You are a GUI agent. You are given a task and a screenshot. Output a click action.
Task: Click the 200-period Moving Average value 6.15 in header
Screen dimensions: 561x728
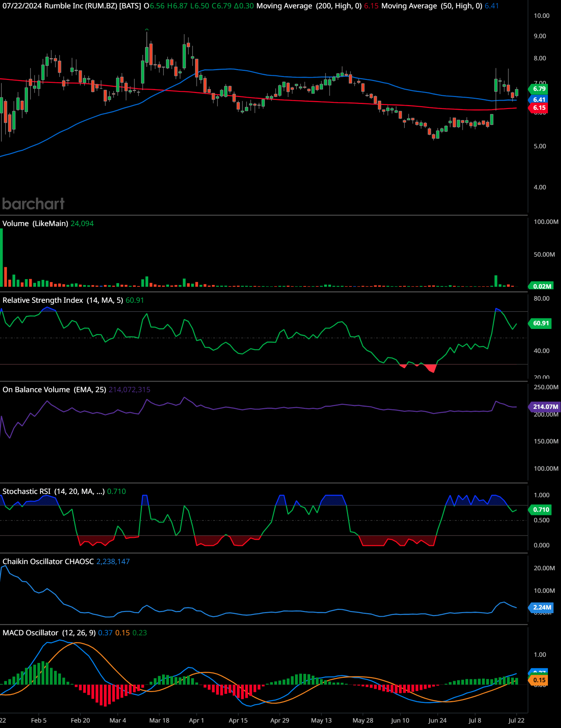(x=371, y=6)
